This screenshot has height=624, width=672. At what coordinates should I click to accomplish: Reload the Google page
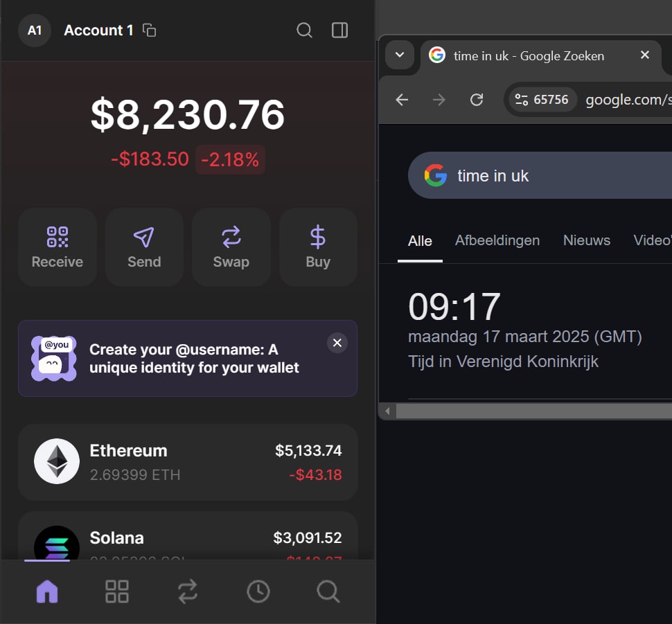(477, 100)
